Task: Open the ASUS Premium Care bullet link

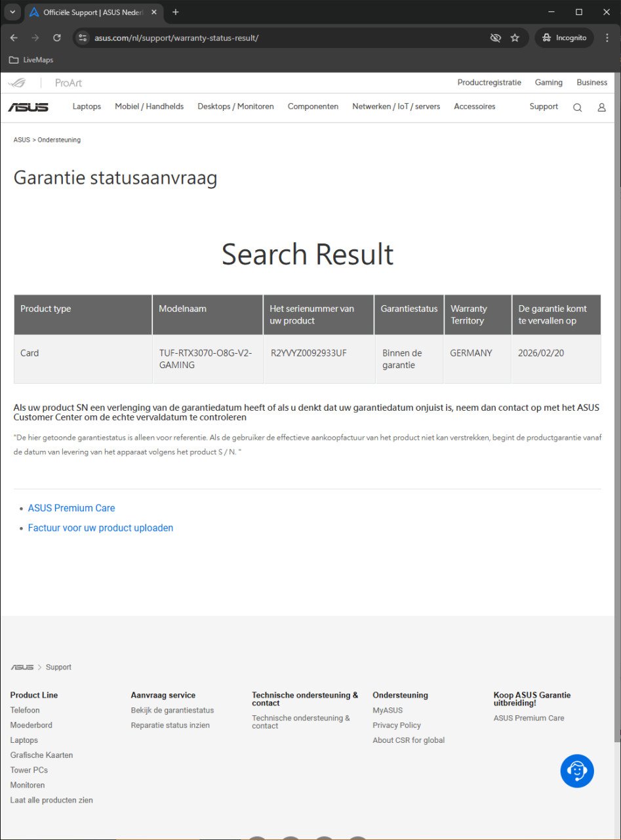Action: click(71, 508)
